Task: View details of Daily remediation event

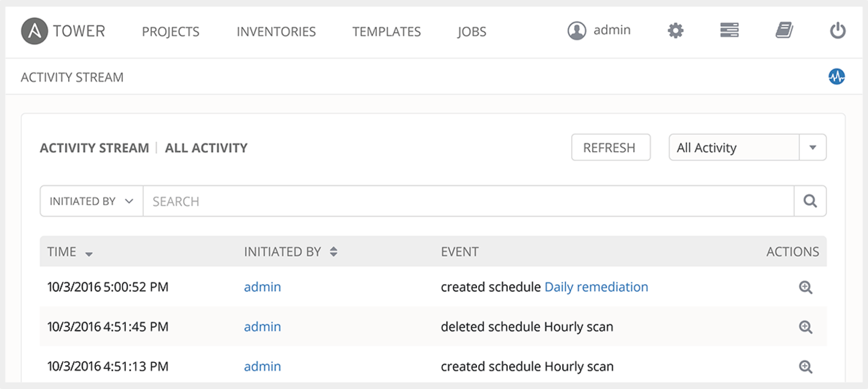Action: [806, 287]
